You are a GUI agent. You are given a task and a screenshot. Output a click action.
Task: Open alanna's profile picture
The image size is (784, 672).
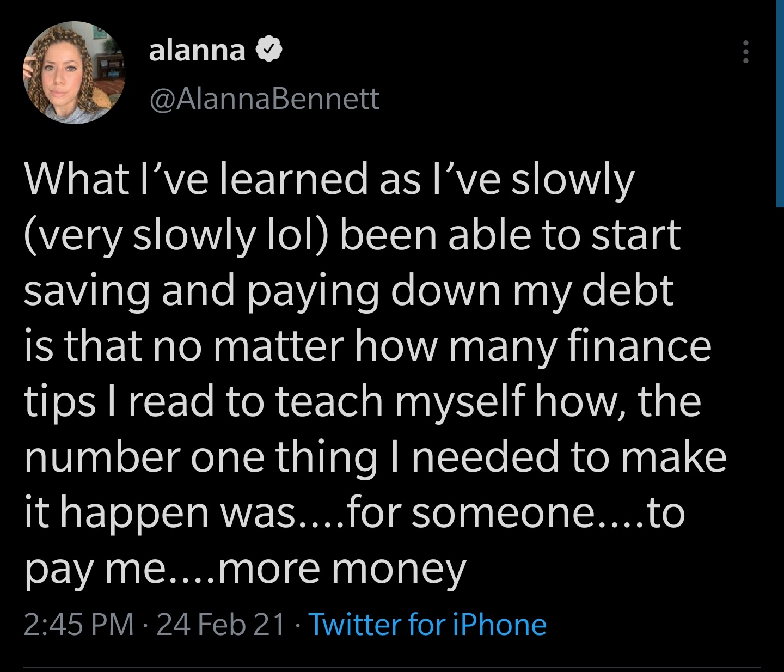click(73, 73)
